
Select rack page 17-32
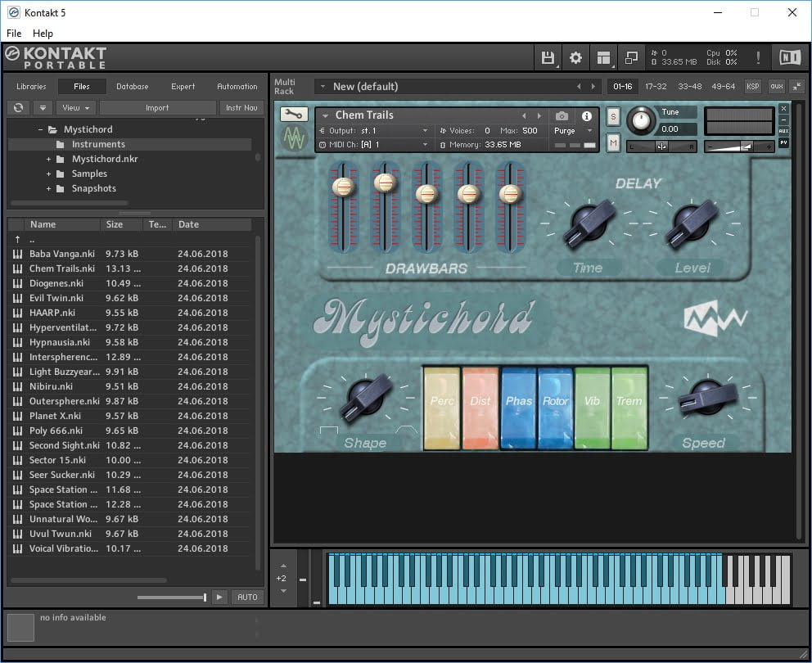click(656, 87)
